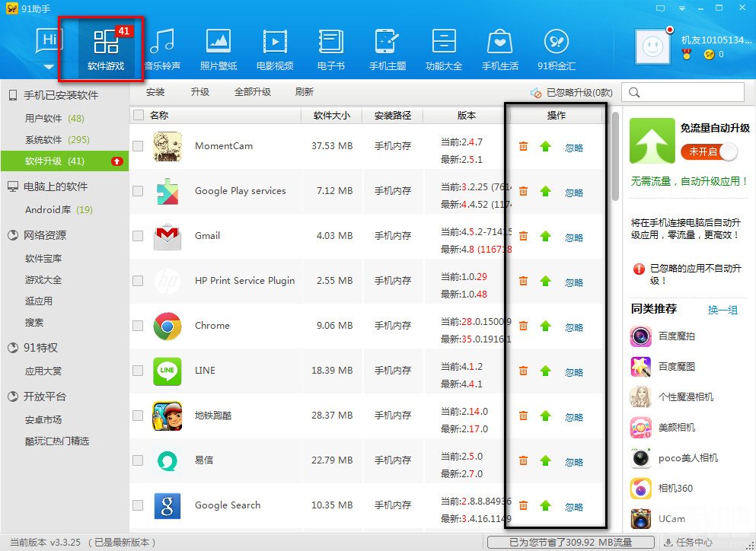Check the Google Play services checkbox
This screenshot has height=551, width=756.
pos(138,191)
